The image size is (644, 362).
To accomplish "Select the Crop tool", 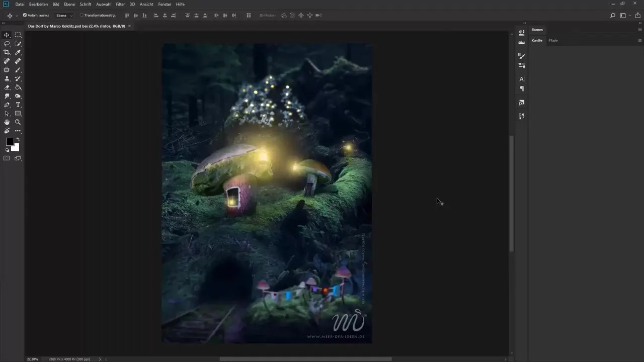I will coord(7,52).
